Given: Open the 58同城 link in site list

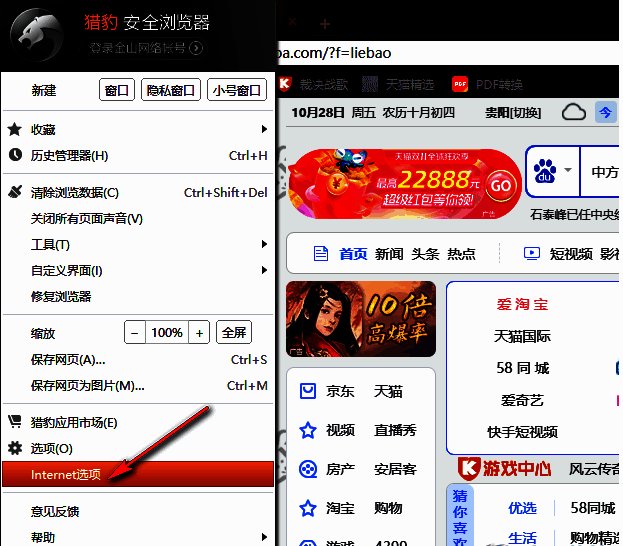Looking at the screenshot, I should click(522, 368).
